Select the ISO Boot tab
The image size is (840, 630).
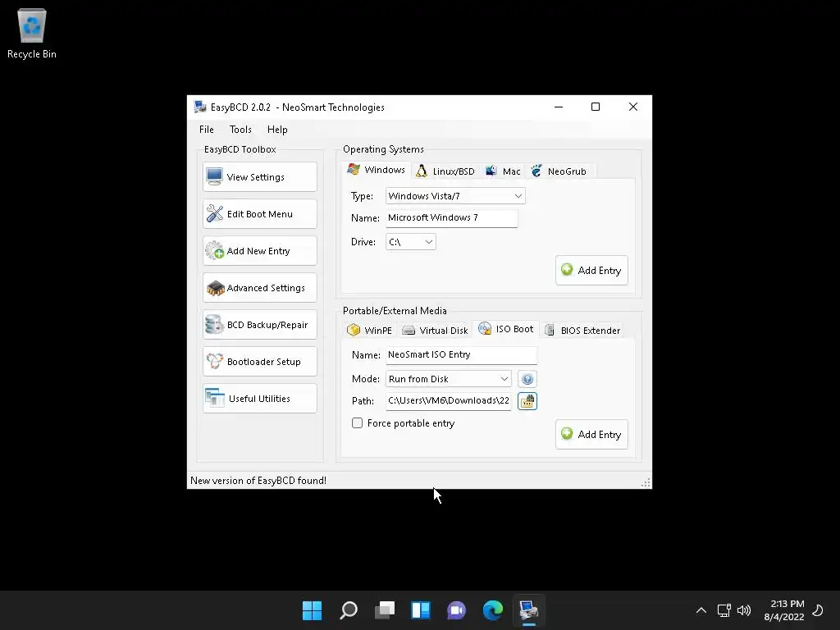(505, 329)
